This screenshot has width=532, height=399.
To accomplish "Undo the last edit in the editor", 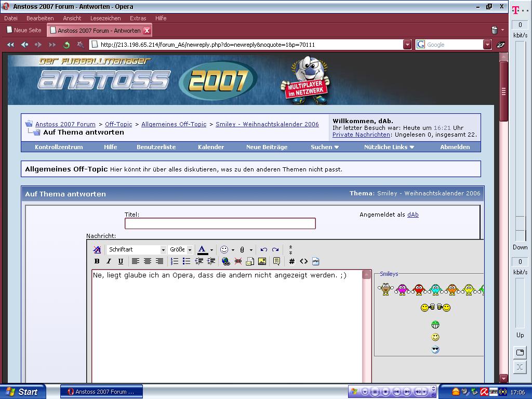I will click(263, 250).
